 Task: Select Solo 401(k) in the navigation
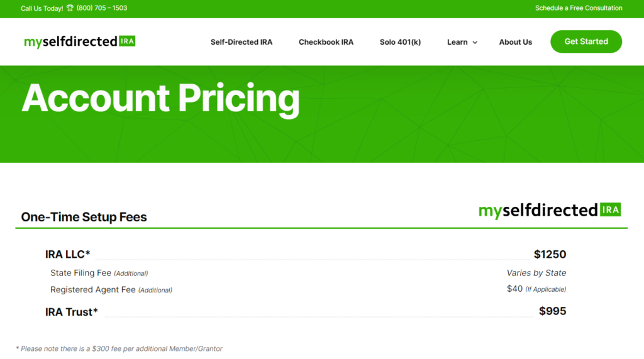point(401,42)
